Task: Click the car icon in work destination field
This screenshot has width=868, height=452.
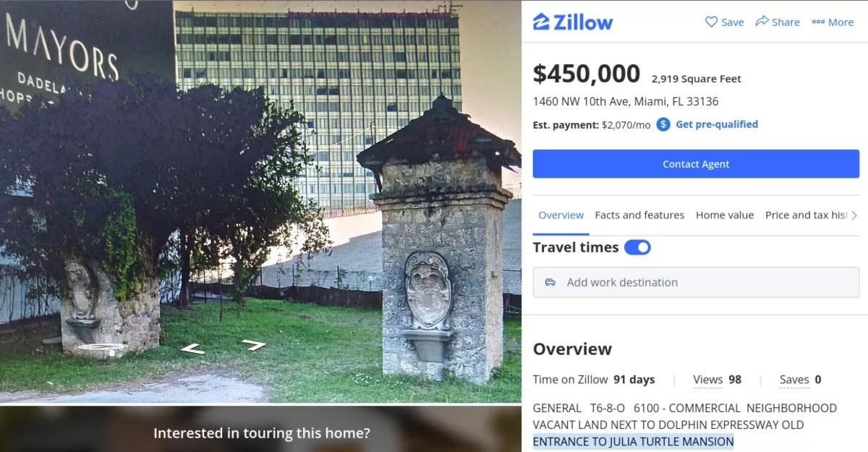Action: coord(550,282)
